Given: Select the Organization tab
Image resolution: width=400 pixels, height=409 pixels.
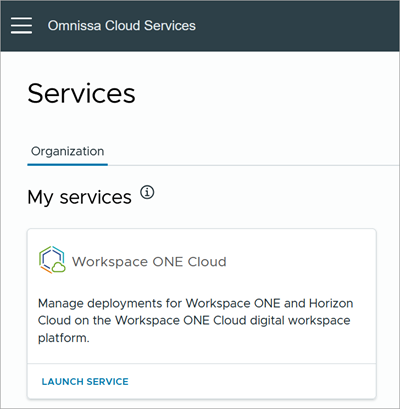Looking at the screenshot, I should coord(67,152).
